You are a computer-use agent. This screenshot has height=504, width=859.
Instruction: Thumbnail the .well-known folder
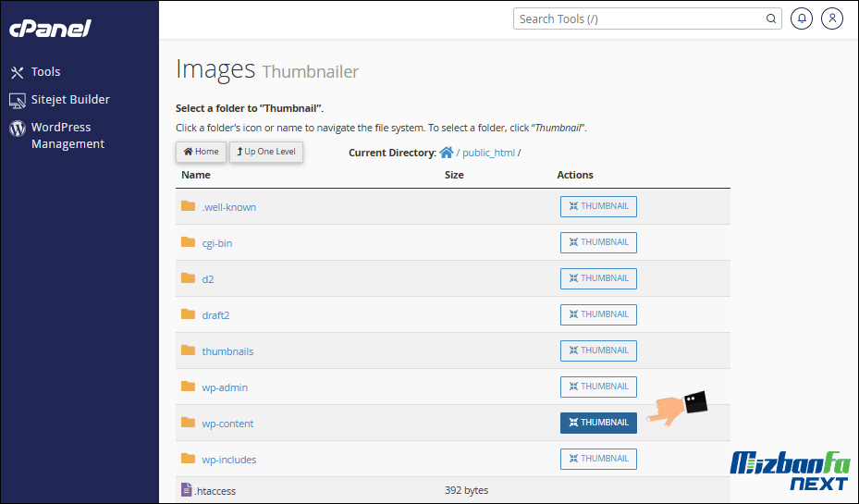pyautogui.click(x=598, y=206)
